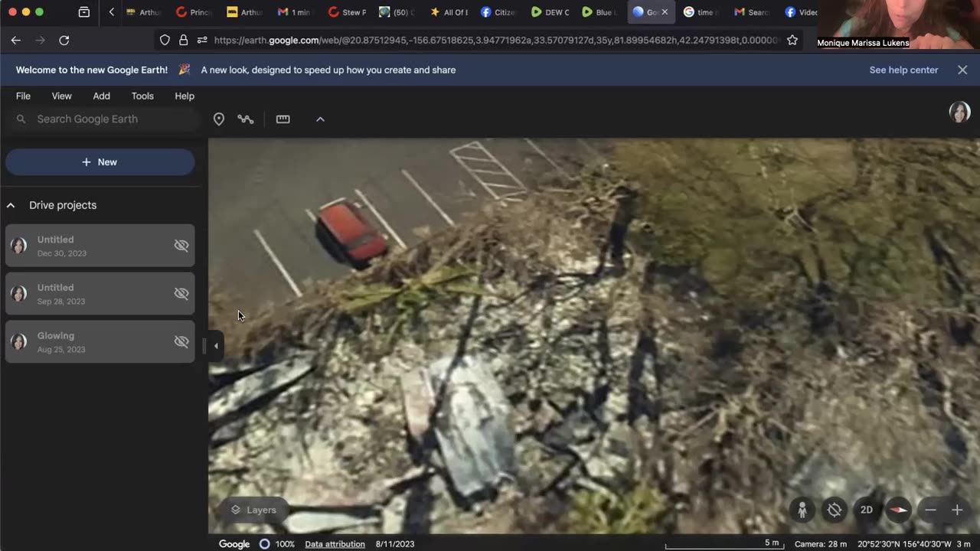Image resolution: width=980 pixels, height=551 pixels.
Task: Follow the See help center link
Action: click(x=903, y=70)
